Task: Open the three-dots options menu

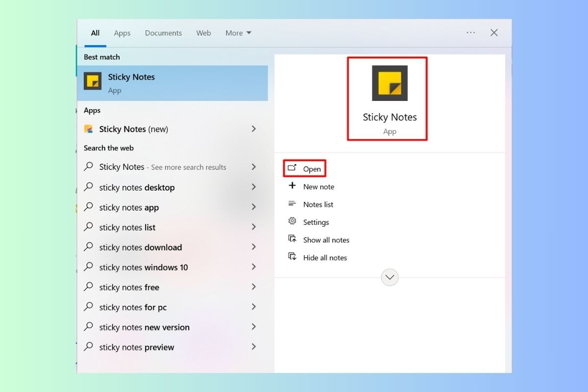Action: coord(471,32)
